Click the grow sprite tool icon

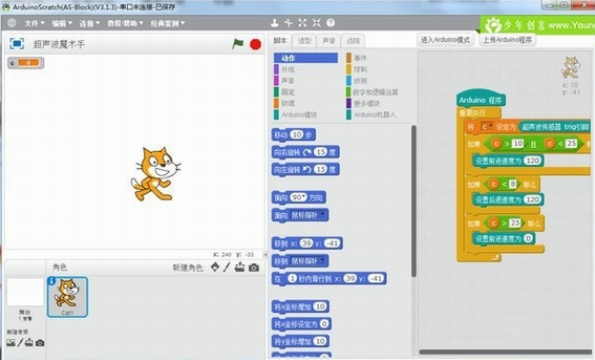[x=302, y=23]
